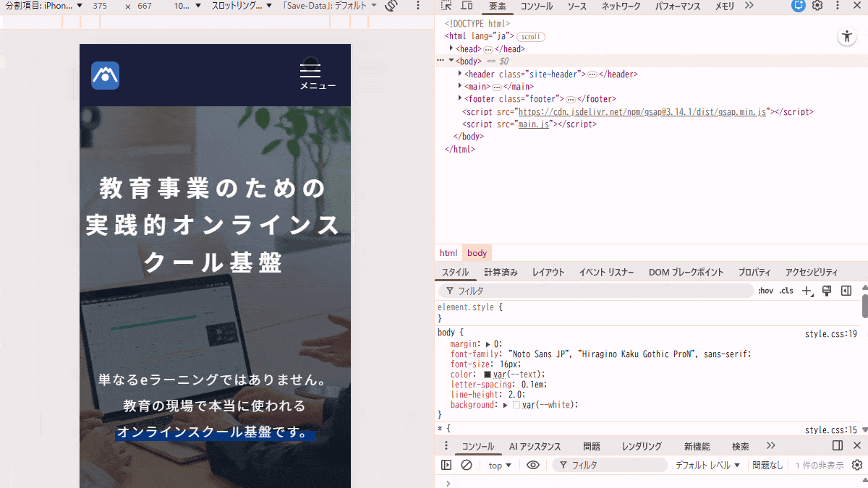The height and width of the screenshot is (488, 868).
Task: Open the main.js script link
Action: click(x=534, y=124)
